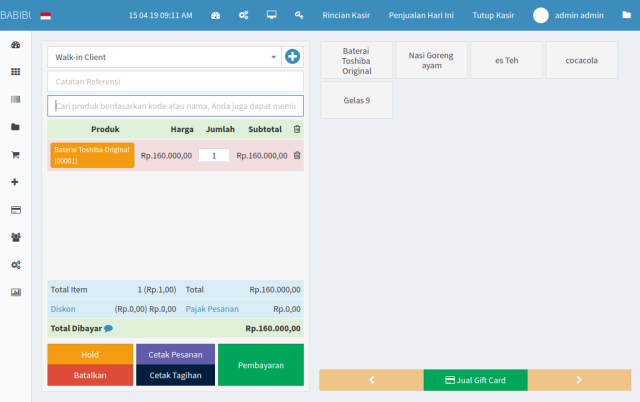
Task: Open the monitor display icon in top bar
Action: pos(271,16)
